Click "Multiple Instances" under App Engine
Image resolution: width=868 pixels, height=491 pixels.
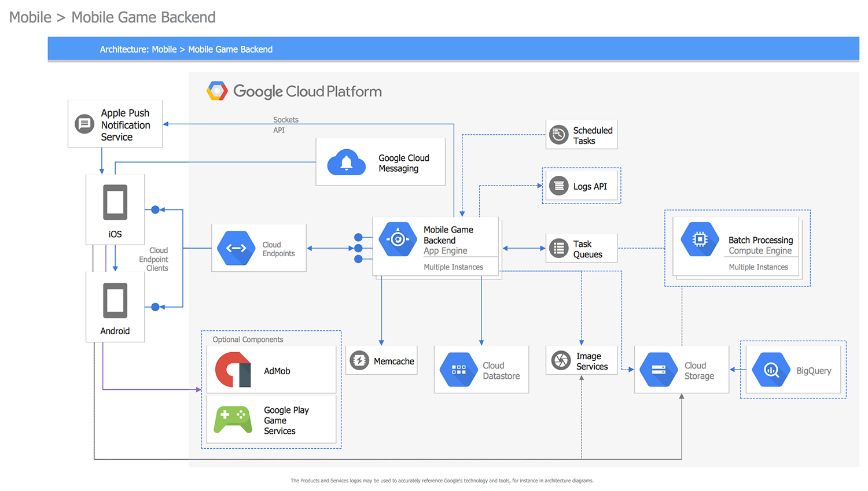(454, 267)
